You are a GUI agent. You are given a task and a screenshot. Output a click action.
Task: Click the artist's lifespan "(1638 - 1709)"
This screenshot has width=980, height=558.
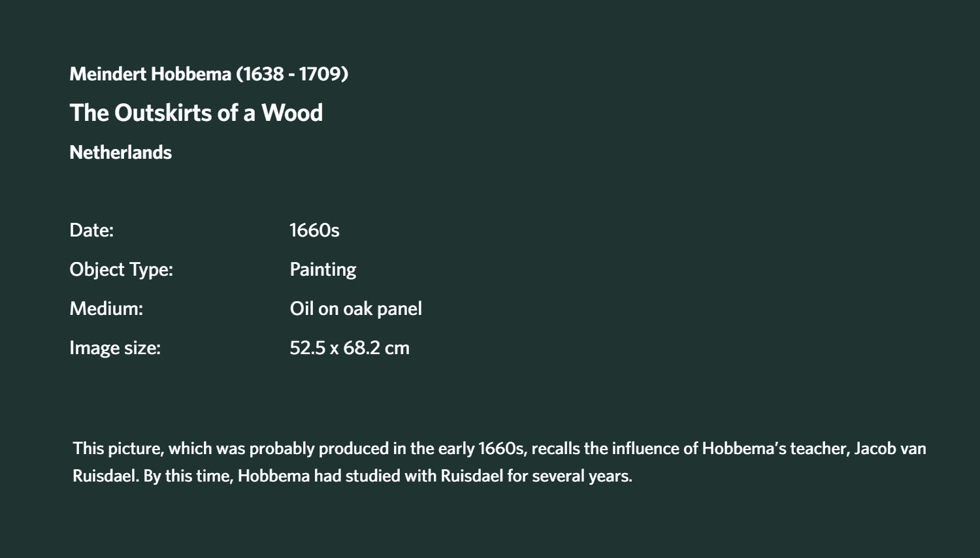point(292,74)
